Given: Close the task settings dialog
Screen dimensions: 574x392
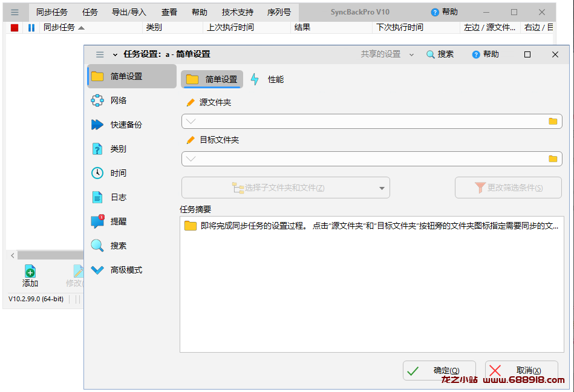Looking at the screenshot, I should pyautogui.click(x=555, y=54).
